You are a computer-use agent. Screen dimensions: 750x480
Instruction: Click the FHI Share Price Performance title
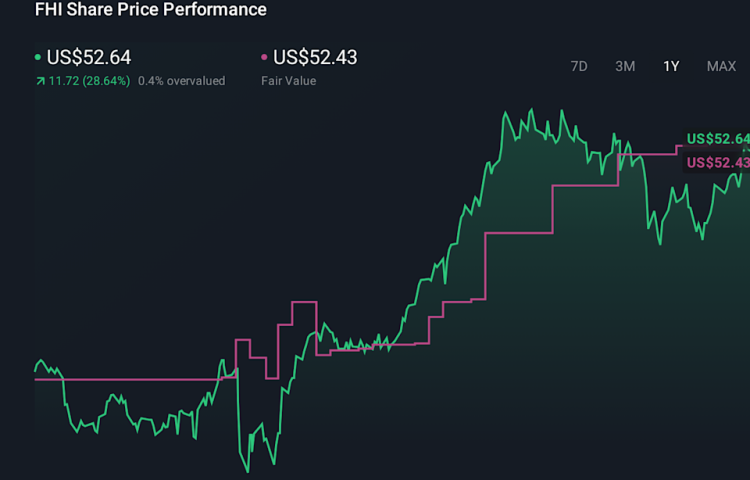[x=151, y=10]
